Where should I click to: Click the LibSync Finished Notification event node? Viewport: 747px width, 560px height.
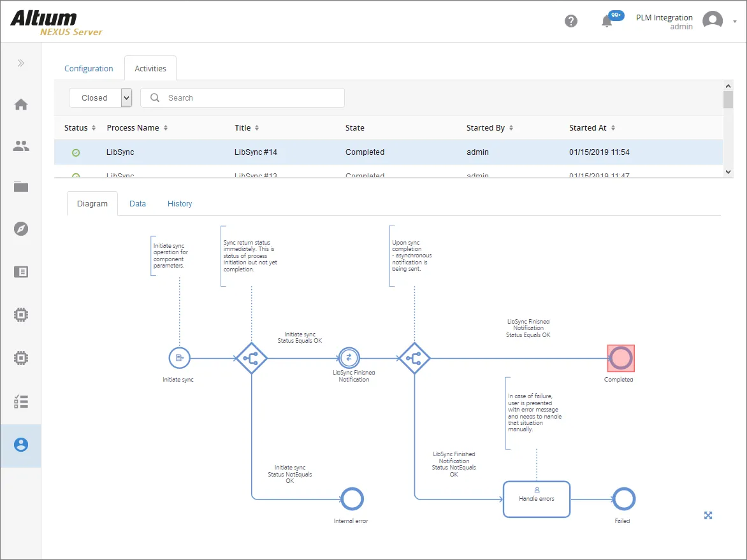click(x=349, y=357)
